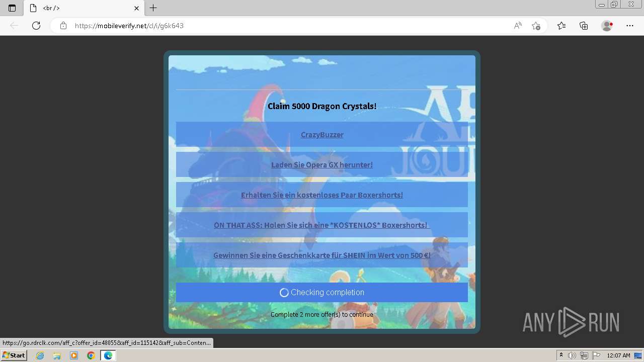Launch Internet Explorer from taskbar
The height and width of the screenshot is (362, 644).
[x=40, y=355]
